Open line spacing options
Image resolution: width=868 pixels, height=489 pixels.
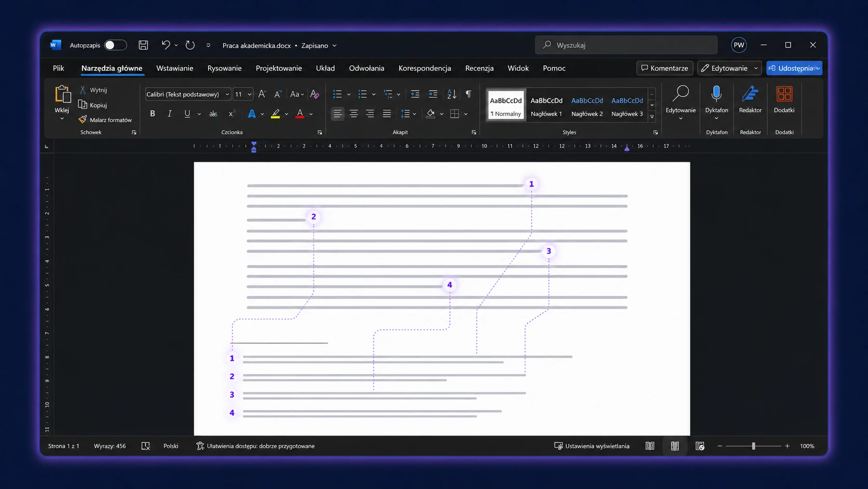(408, 114)
